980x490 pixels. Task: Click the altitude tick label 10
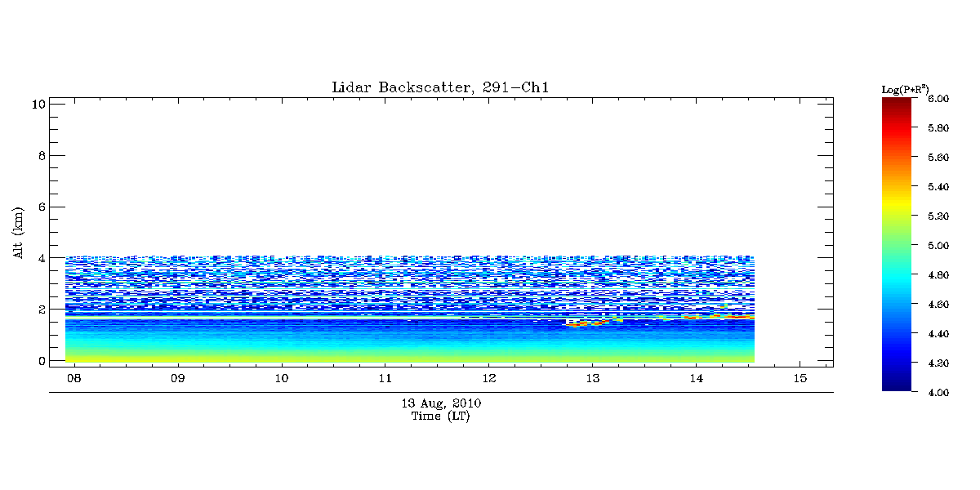(37, 104)
